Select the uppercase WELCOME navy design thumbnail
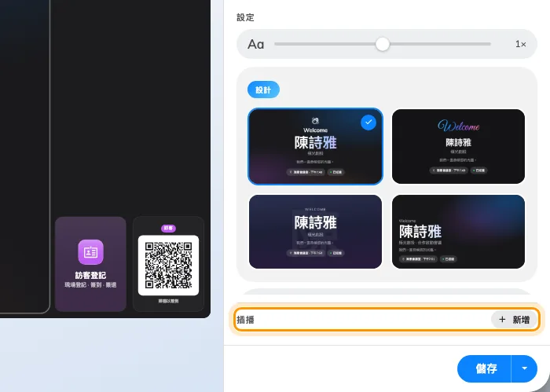Screen dimensions: 550x392 click(x=315, y=232)
